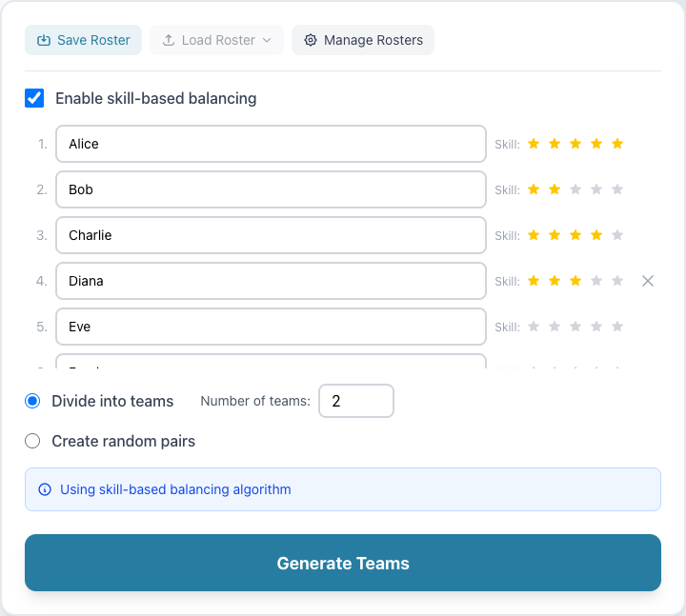The width and height of the screenshot is (686, 616).
Task: Disable skill-based balancing checkbox
Action: click(34, 98)
